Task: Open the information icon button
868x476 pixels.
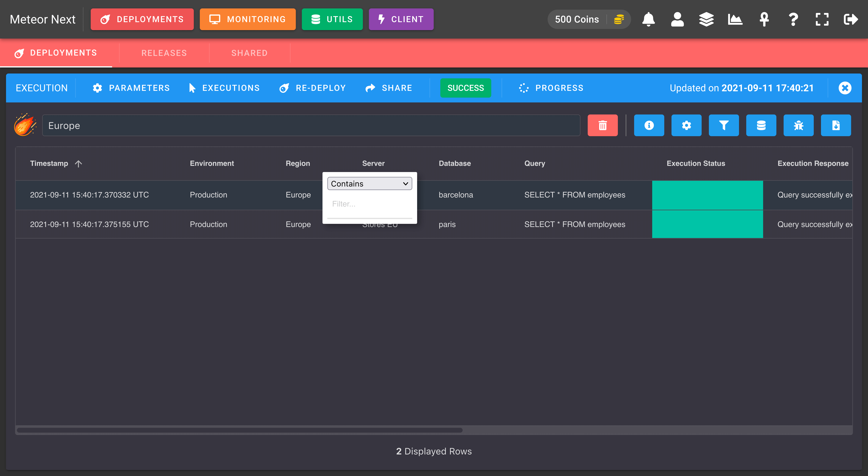Action: coord(649,125)
